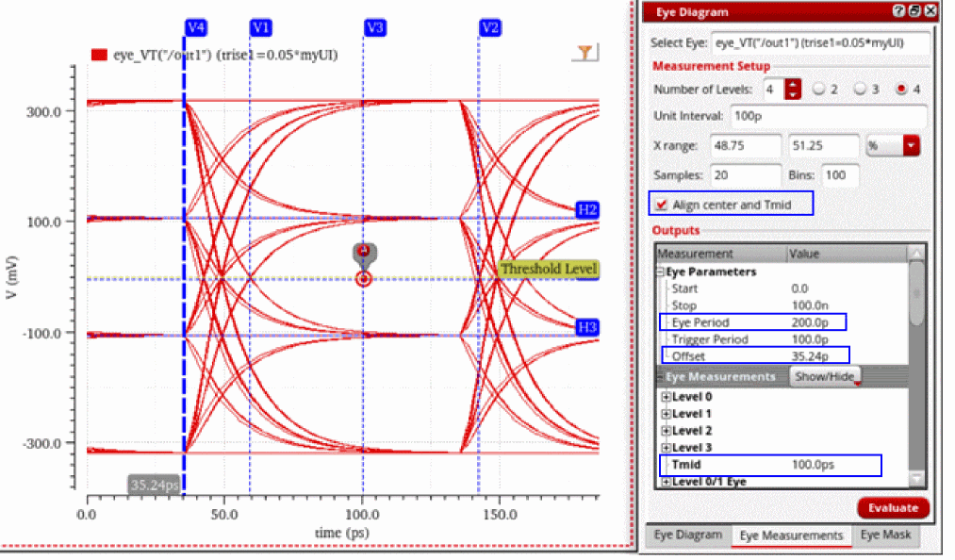Select the V3 vertical marker label
This screenshot has width=955, height=560.
click(375, 27)
